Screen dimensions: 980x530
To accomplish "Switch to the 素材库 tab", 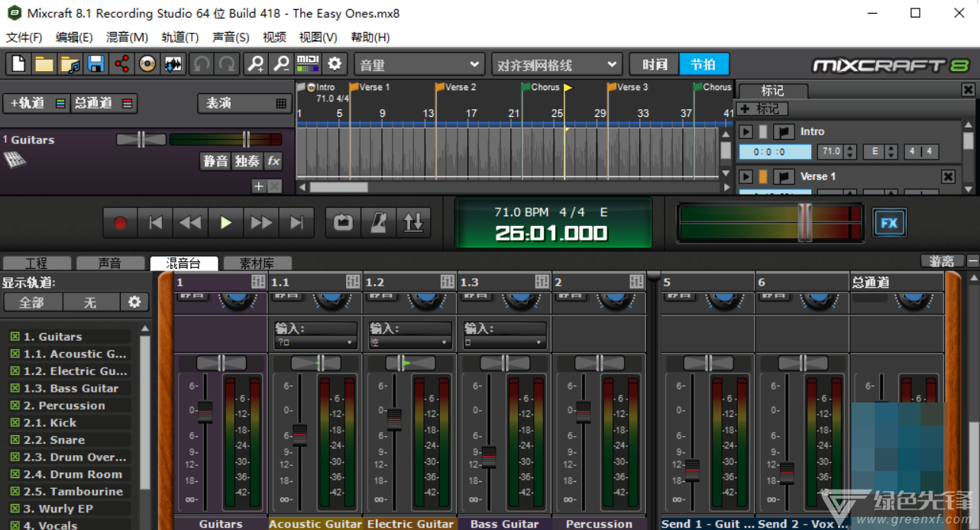I will coord(257,263).
